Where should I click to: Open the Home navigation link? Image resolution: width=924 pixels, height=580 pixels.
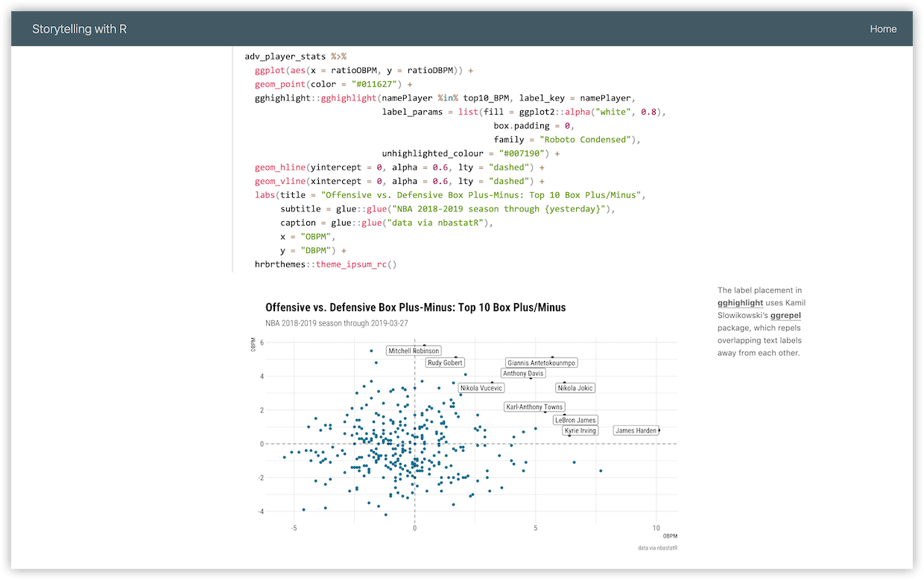click(x=883, y=29)
